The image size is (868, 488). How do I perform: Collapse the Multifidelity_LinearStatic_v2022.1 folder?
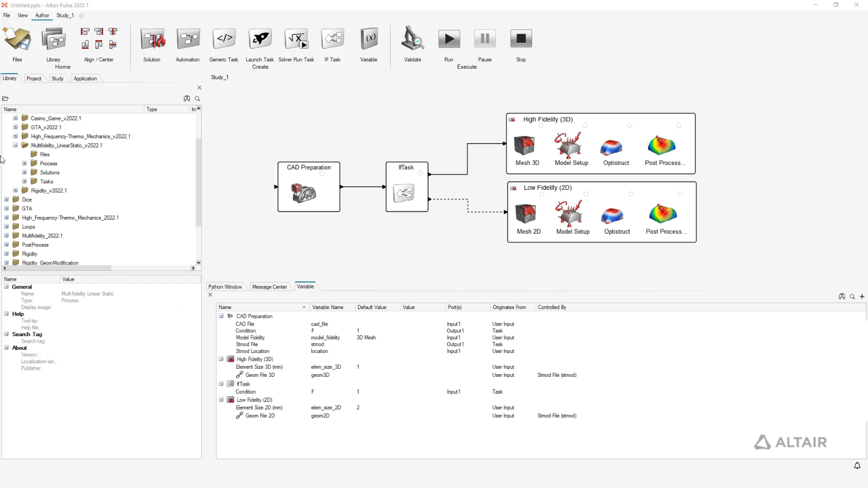[15, 145]
